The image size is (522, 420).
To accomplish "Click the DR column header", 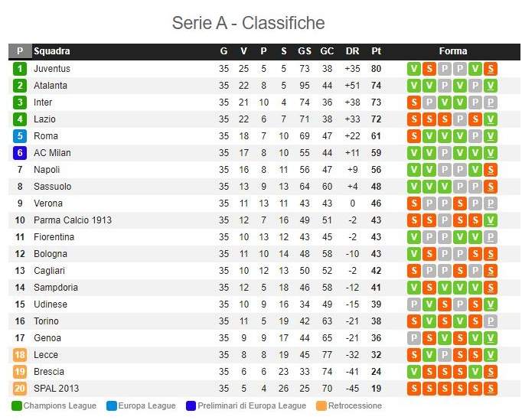I will pyautogui.click(x=353, y=51).
